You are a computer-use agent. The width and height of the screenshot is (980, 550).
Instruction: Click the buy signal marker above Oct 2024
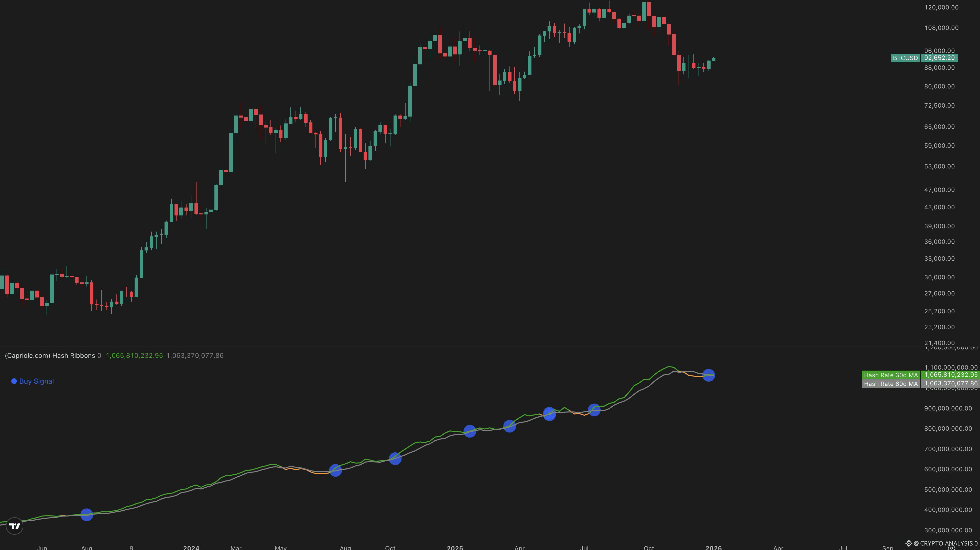click(395, 459)
